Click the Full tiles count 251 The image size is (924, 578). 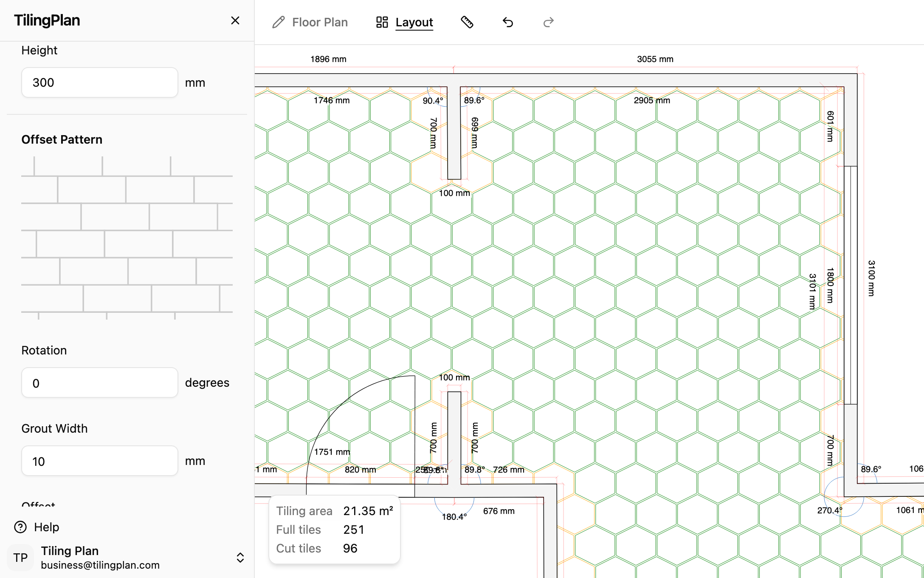coord(354,530)
